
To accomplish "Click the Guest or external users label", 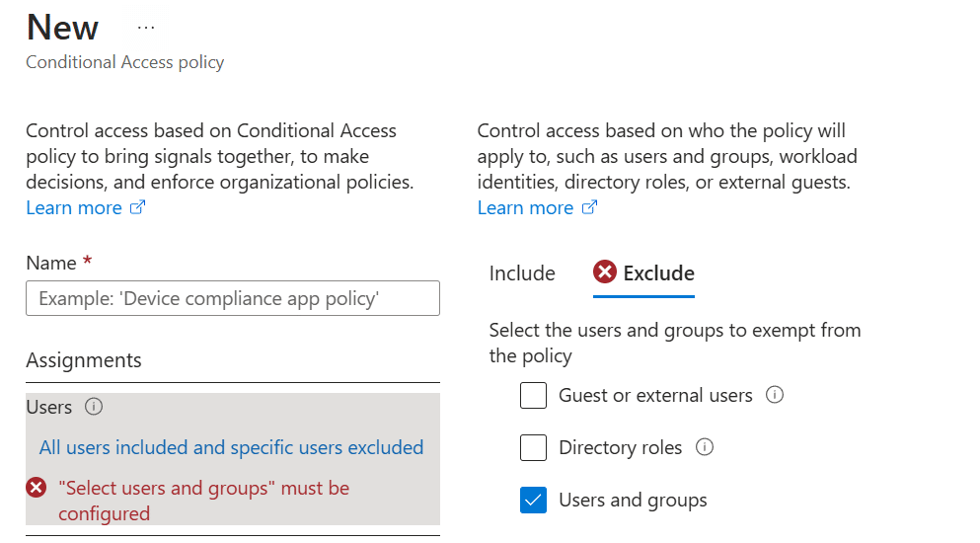I will click(x=655, y=395).
